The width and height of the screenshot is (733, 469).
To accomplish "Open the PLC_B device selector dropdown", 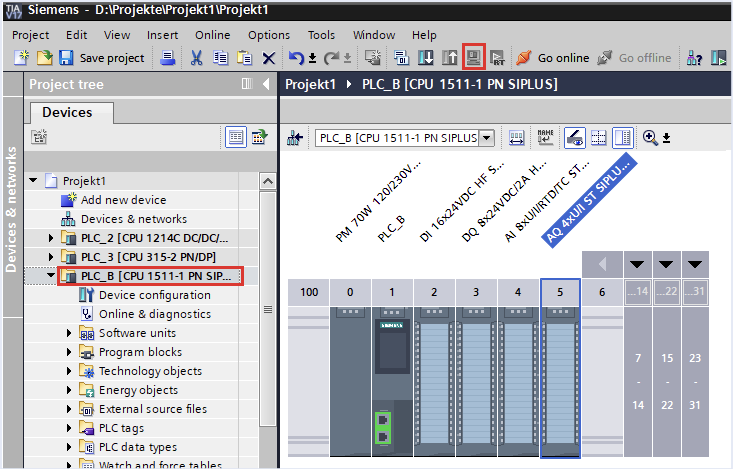I will point(487,138).
